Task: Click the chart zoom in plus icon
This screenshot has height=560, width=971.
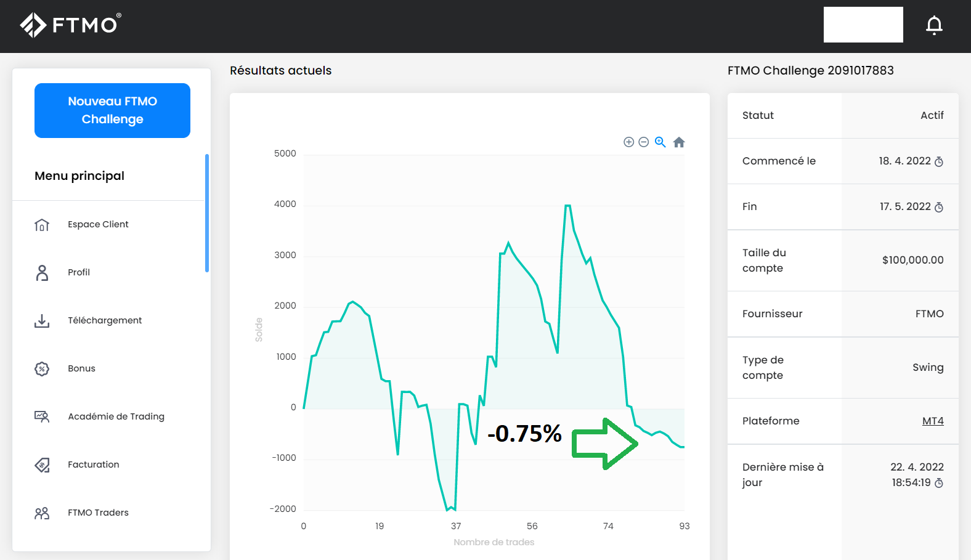Action: pos(628,142)
